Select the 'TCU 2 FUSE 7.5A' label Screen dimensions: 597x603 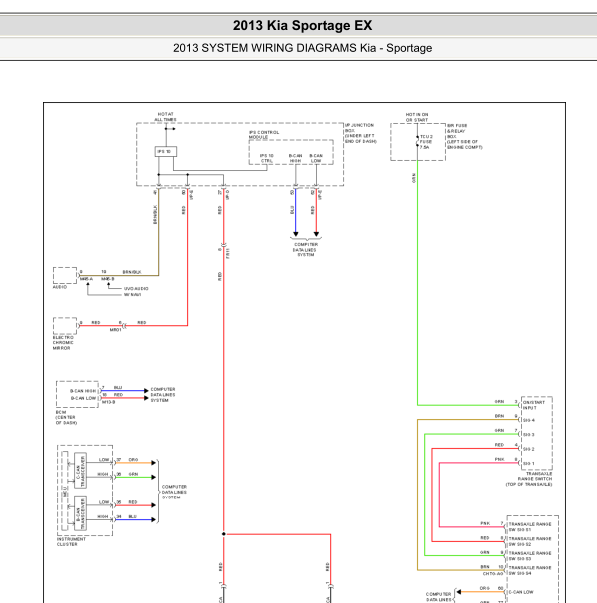pyautogui.click(x=426, y=142)
